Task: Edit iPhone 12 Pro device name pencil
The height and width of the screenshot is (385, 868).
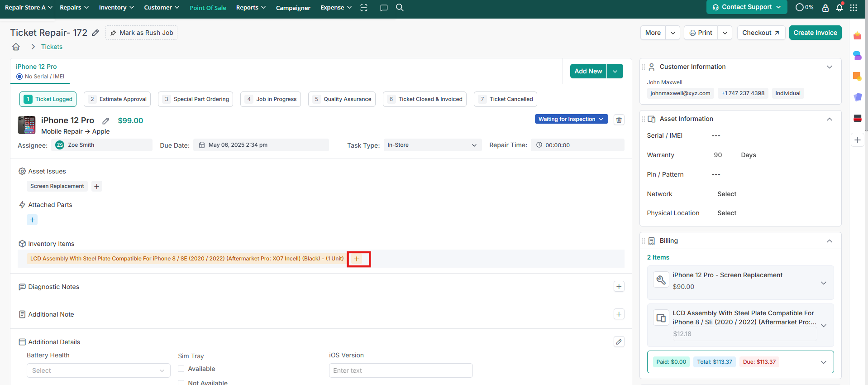Action: click(105, 121)
